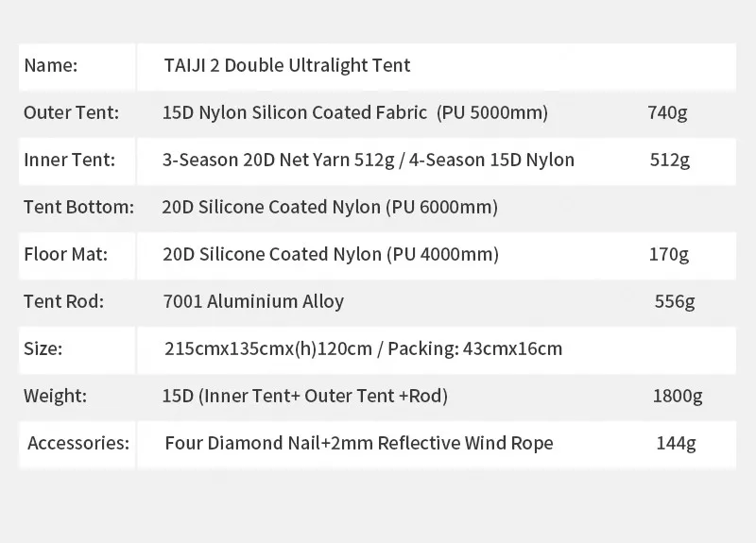This screenshot has width=756, height=543.
Task: Select 7001 Aluminium Alloy text
Action: click(x=253, y=301)
